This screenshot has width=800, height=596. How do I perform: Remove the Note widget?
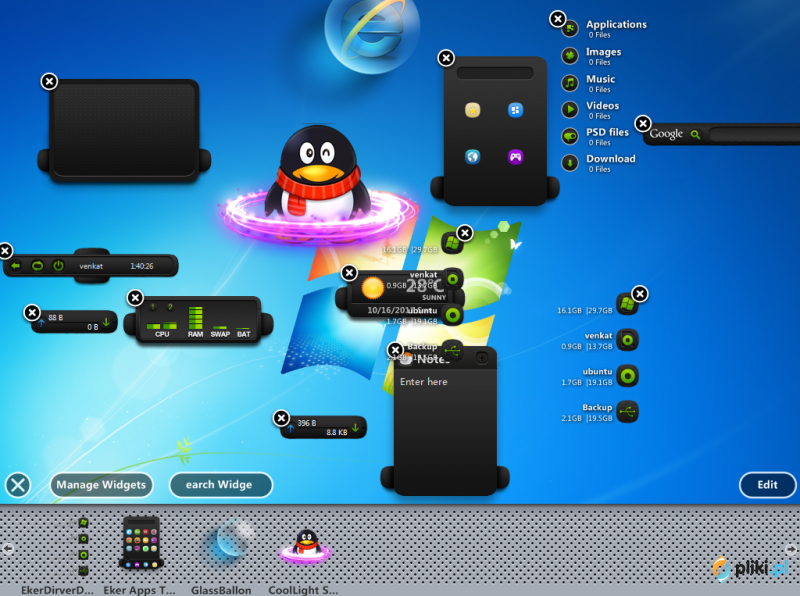click(x=395, y=350)
